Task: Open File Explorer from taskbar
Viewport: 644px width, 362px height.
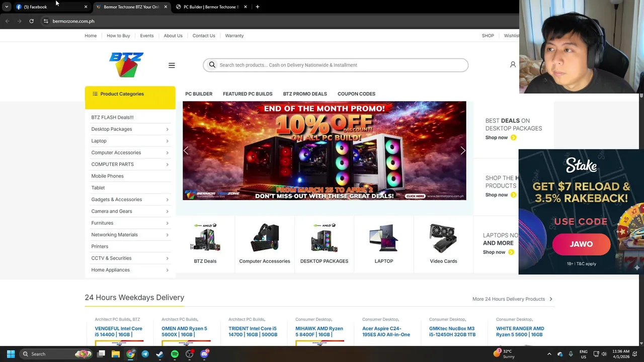Action: click(116, 354)
